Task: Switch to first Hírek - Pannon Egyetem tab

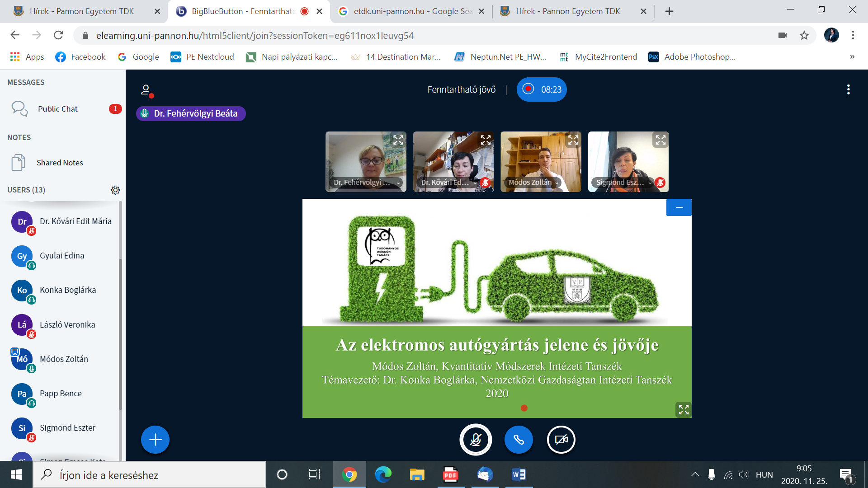Action: (x=81, y=11)
